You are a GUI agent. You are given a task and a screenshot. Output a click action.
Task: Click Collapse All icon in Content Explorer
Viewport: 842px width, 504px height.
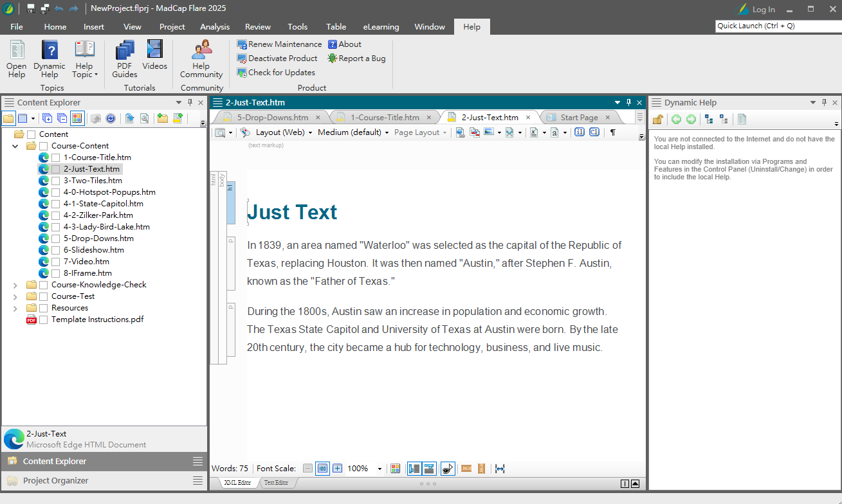[x=62, y=118]
